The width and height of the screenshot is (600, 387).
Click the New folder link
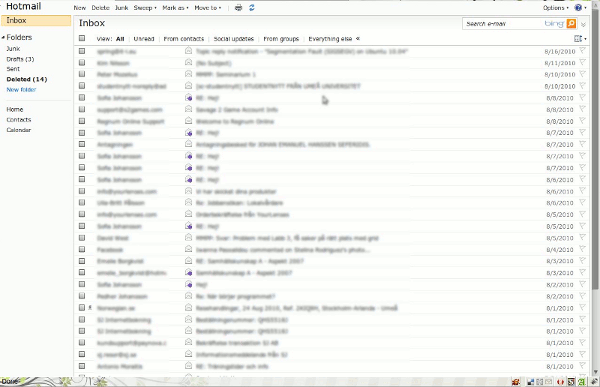[x=21, y=90]
